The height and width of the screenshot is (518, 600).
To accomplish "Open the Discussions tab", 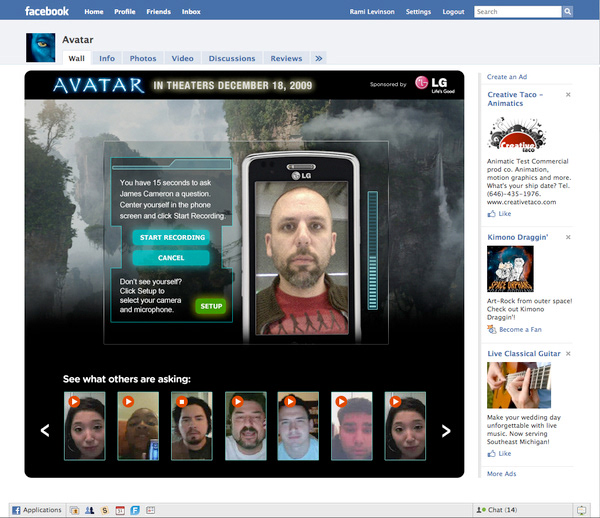I will (232, 58).
